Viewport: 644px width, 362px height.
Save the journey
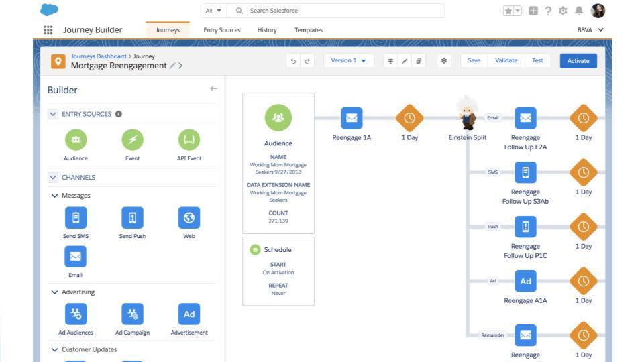pyautogui.click(x=474, y=60)
